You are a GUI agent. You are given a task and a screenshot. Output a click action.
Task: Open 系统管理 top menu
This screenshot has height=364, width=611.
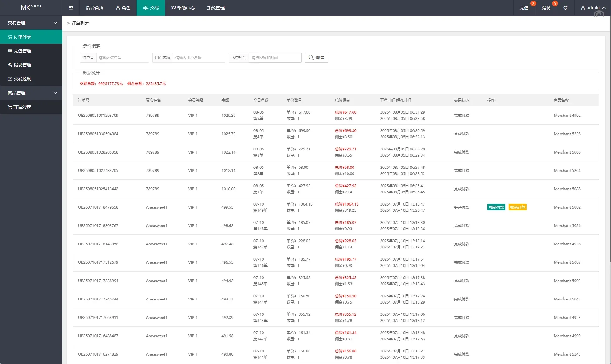(216, 8)
